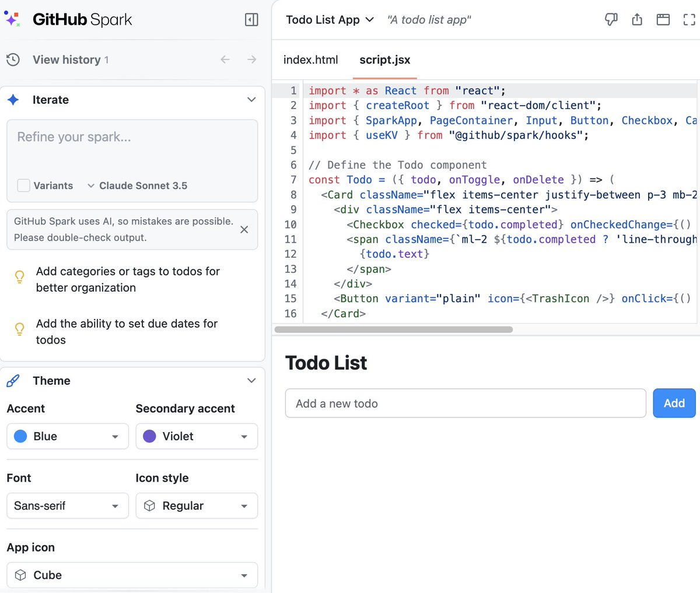Click the Accent label
Viewport: 700px width, 593px height.
point(26,409)
